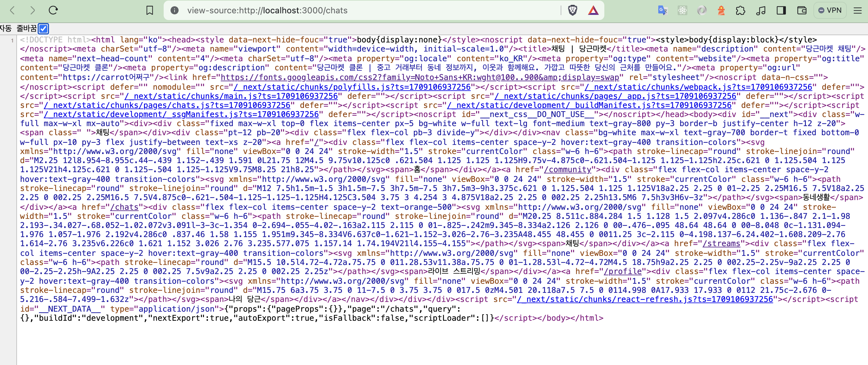Follow the /community href link
The height and width of the screenshot is (365, 868).
point(567,170)
